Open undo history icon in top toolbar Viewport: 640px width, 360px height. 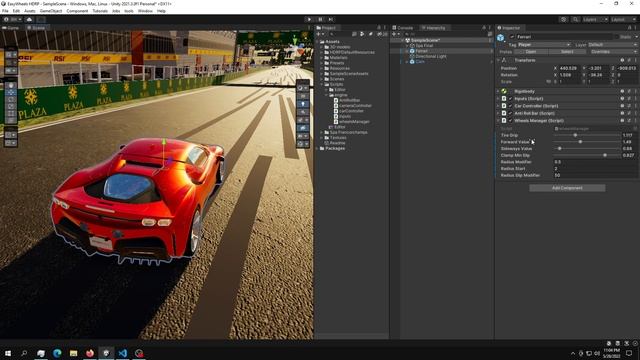coord(563,19)
